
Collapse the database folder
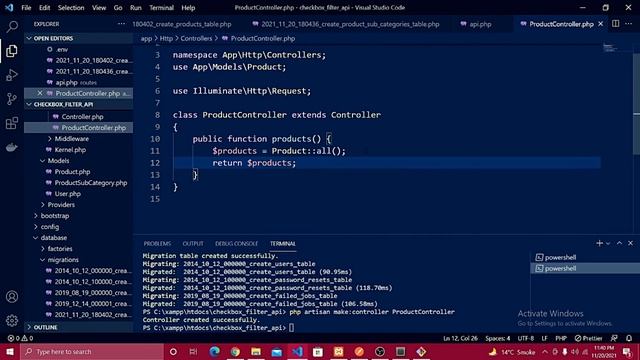click(x=53, y=238)
